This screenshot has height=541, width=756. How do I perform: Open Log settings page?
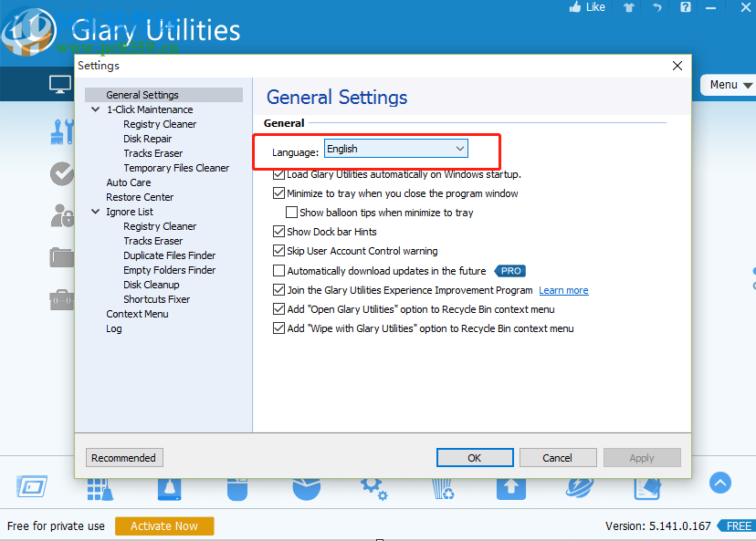tap(114, 328)
